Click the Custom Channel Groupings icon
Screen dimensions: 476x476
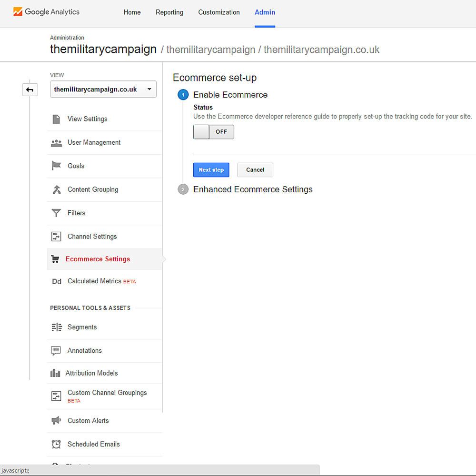click(x=56, y=396)
